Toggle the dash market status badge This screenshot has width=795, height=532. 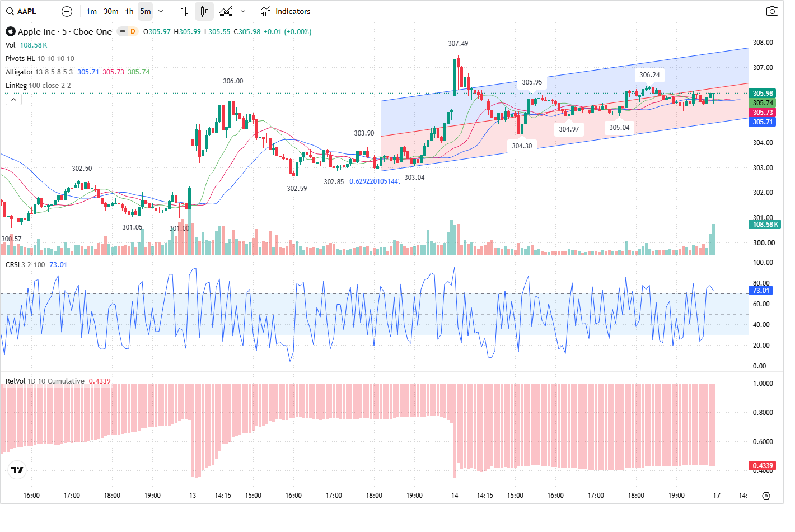click(x=122, y=31)
